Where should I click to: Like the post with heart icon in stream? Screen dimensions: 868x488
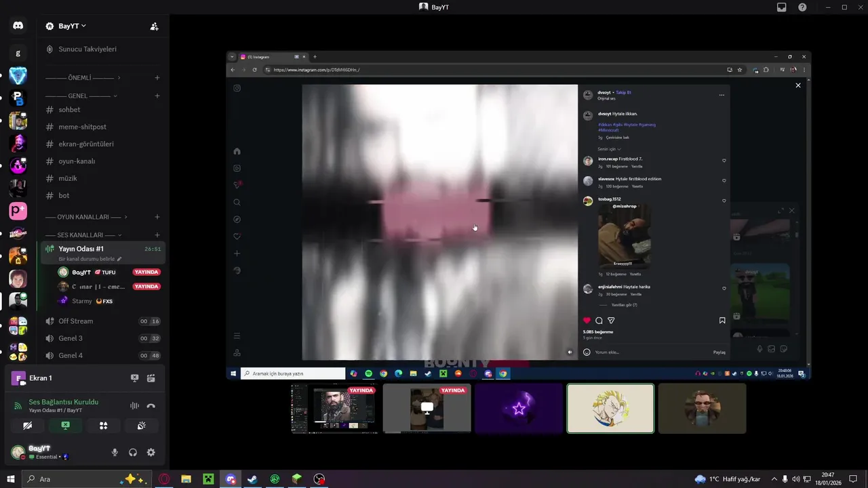(x=587, y=321)
